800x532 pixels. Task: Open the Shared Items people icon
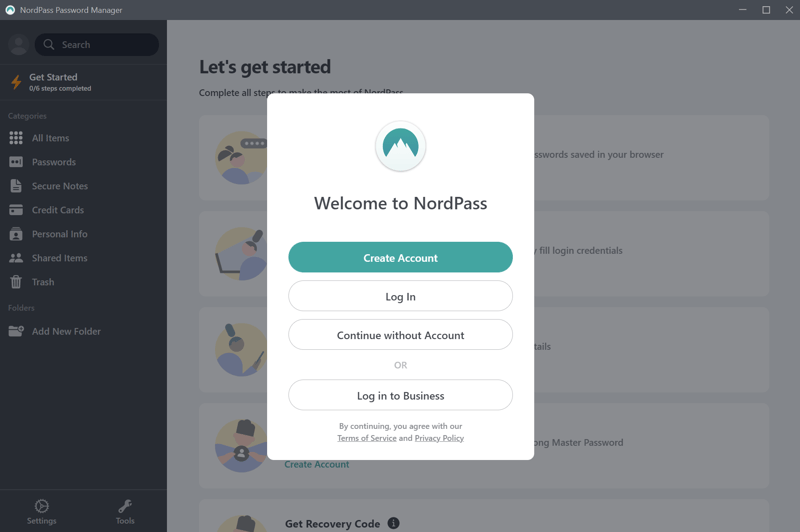[16, 258]
